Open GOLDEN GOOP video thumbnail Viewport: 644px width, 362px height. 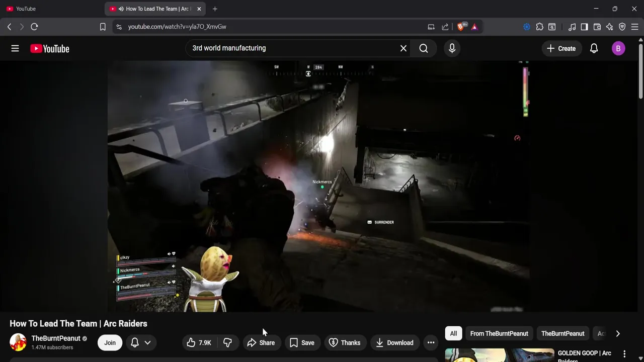click(499, 355)
